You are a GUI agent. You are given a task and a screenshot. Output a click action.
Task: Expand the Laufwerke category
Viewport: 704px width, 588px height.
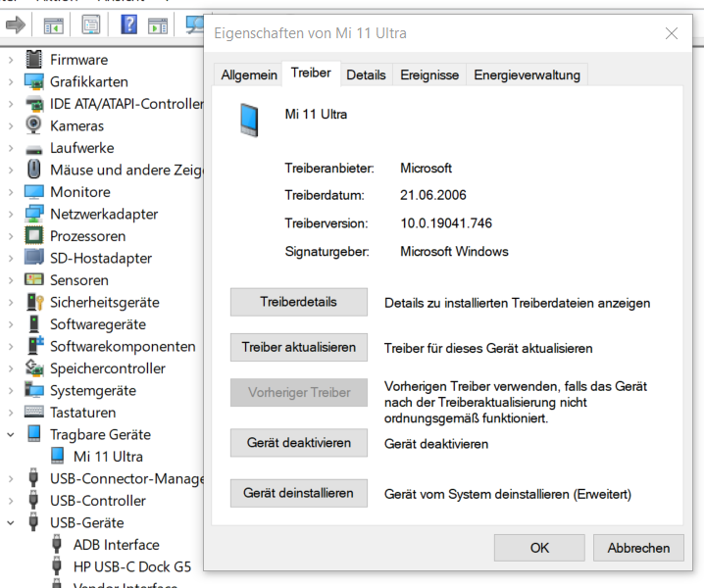pyautogui.click(x=11, y=148)
